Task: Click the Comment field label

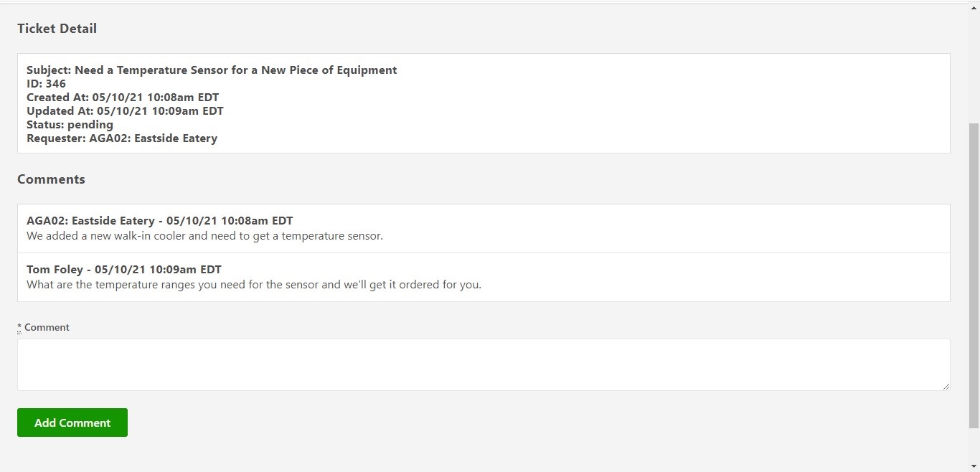Action: [46, 327]
